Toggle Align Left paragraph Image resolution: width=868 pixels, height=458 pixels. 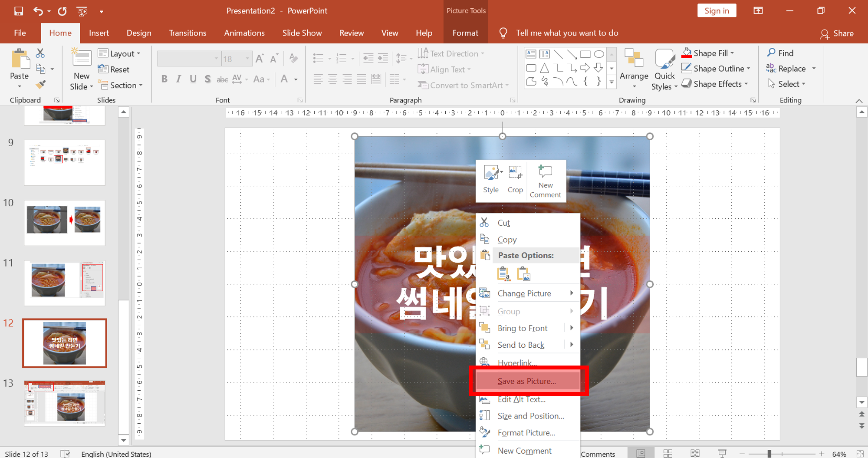coord(318,79)
